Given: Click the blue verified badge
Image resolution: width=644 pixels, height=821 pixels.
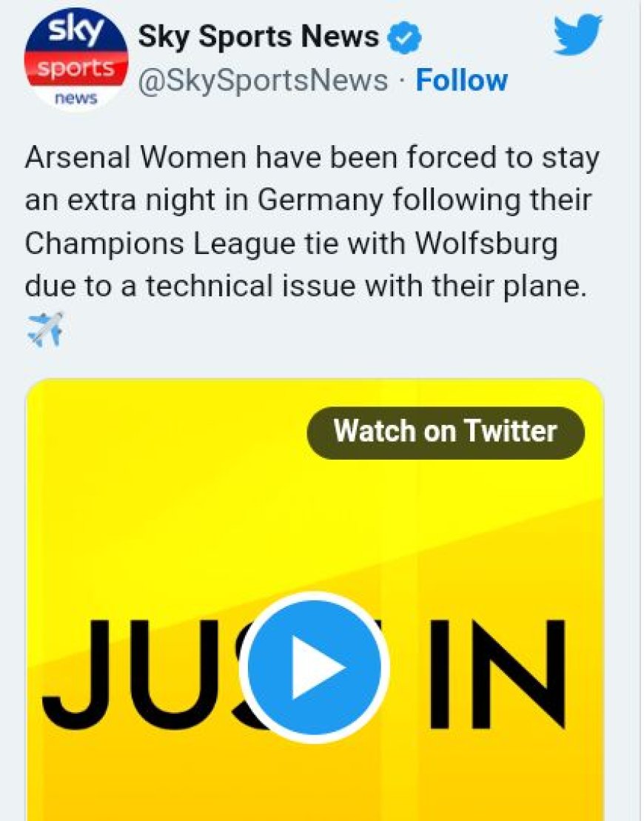Looking at the screenshot, I should pyautogui.click(x=403, y=38).
